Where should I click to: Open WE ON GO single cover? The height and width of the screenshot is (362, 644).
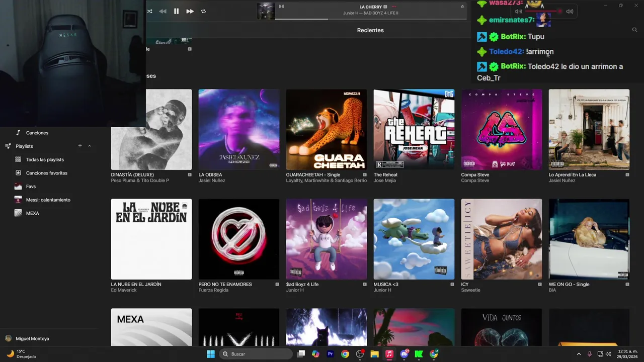589,239
